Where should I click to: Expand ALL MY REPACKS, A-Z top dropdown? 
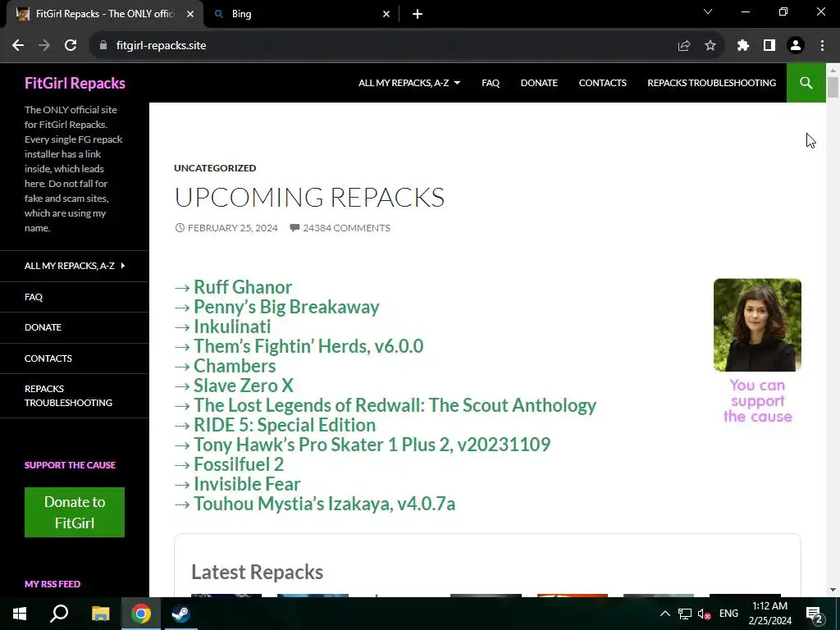coord(409,83)
